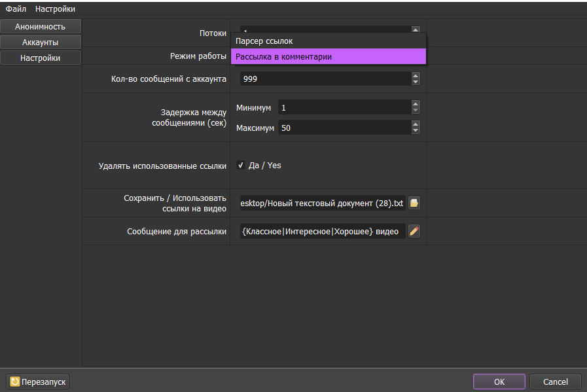Click the message count field showing 999
This screenshot has height=392, width=587.
click(325, 79)
